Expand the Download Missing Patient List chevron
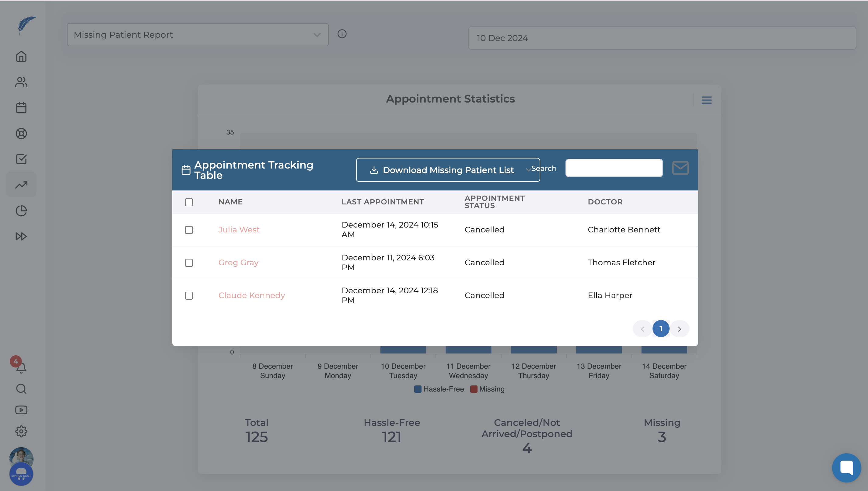The height and width of the screenshot is (491, 868). coord(528,170)
